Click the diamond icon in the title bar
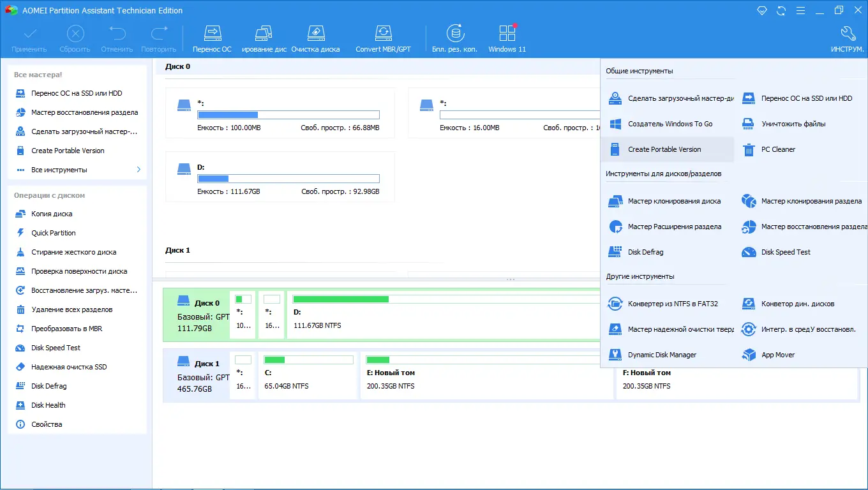Viewport: 868px width, 490px height. [x=761, y=10]
